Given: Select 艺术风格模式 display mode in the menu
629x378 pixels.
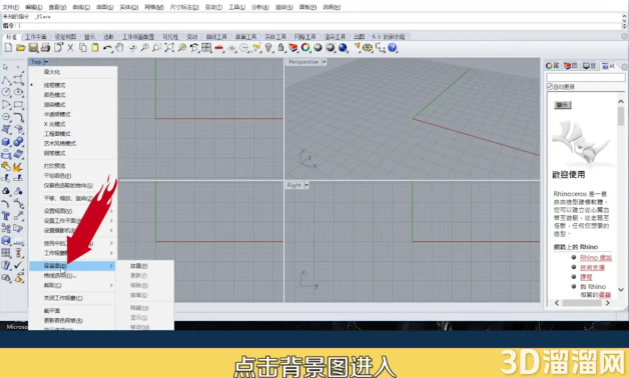Looking at the screenshot, I should coord(59,143).
